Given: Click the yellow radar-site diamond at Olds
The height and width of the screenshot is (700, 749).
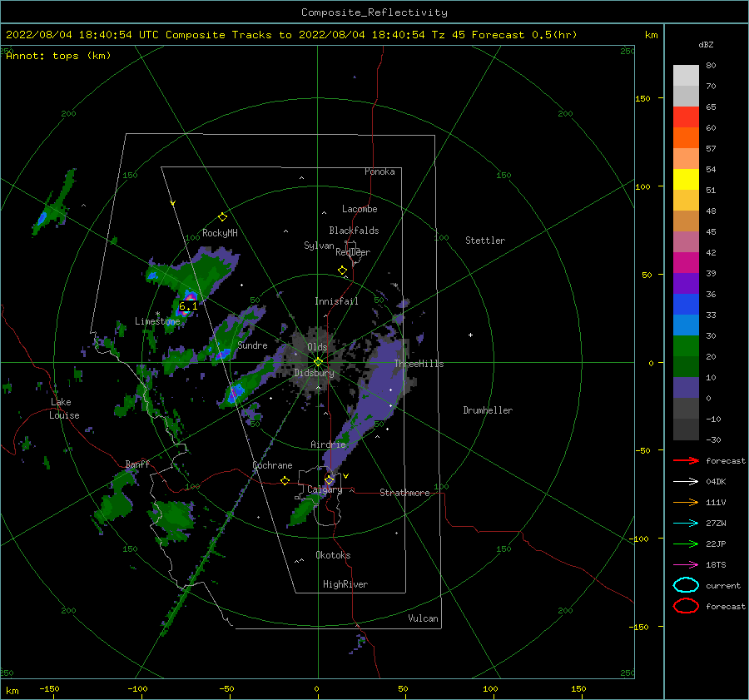Looking at the screenshot, I should [318, 362].
